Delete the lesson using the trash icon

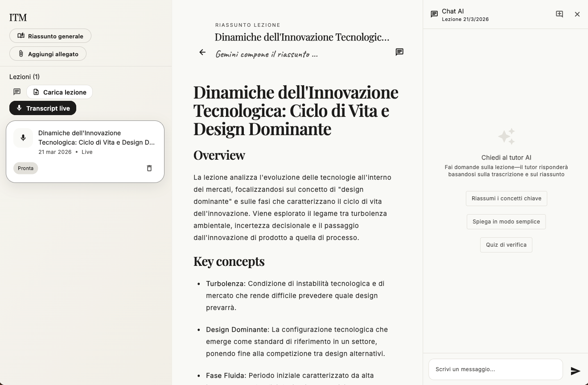pyautogui.click(x=149, y=168)
